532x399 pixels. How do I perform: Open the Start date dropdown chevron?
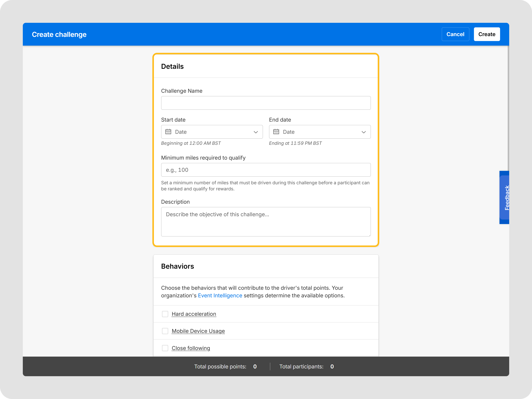click(256, 132)
